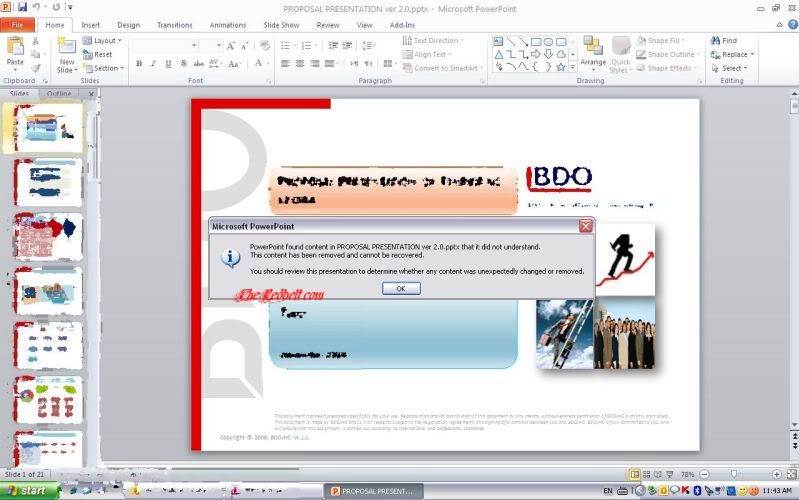This screenshot has width=799, height=500.
Task: Open the Replace dropdown
Action: click(732, 54)
